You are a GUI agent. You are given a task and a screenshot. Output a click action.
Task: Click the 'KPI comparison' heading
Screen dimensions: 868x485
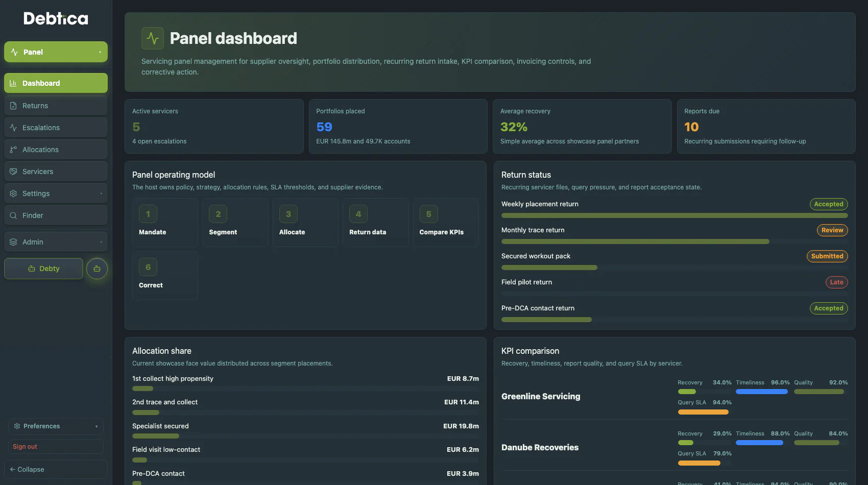(530, 351)
